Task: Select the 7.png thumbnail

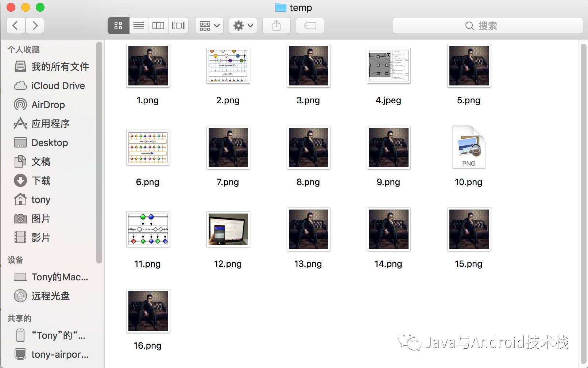Action: pos(228,147)
